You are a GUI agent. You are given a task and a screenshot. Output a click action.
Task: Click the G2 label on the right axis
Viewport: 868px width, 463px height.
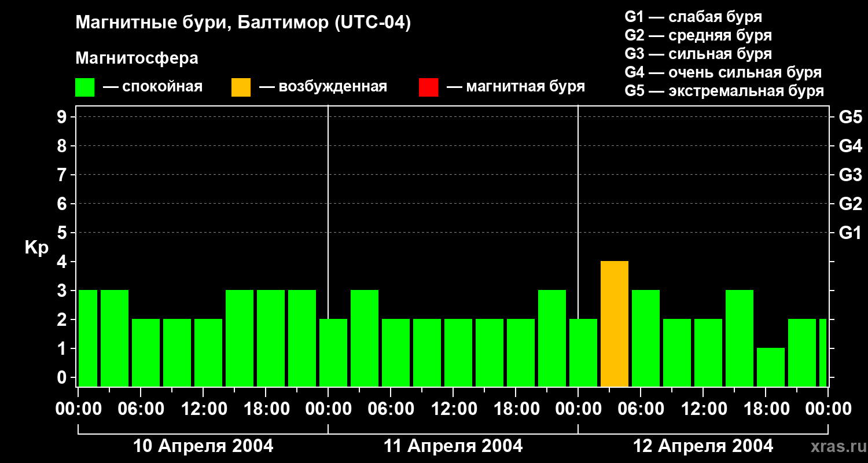tap(850, 204)
